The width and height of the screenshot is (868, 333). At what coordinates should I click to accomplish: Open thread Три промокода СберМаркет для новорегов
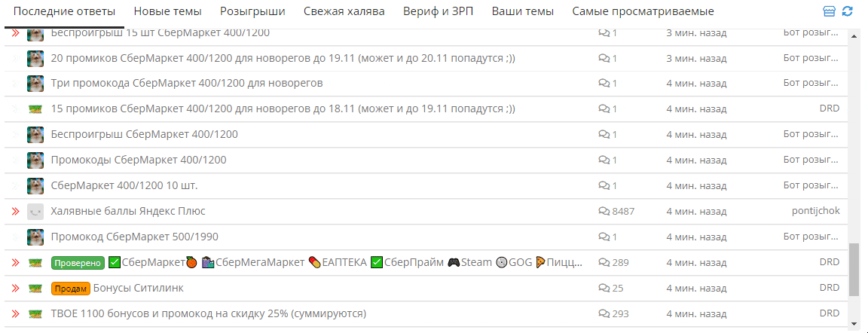pos(187,84)
